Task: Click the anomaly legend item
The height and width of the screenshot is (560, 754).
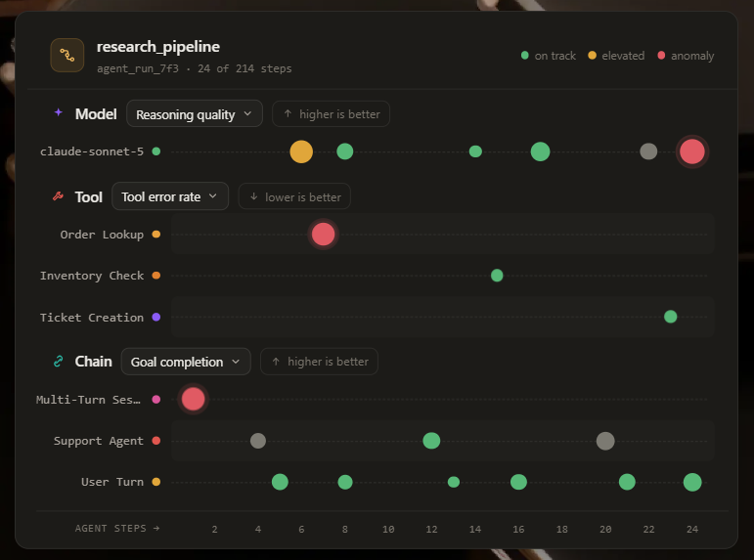Action: (686, 56)
